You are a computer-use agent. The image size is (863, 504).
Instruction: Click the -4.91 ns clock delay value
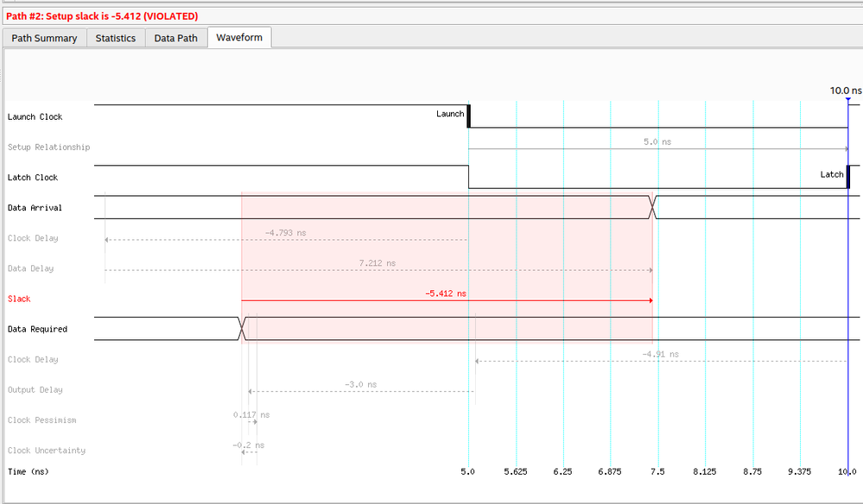tap(661, 354)
